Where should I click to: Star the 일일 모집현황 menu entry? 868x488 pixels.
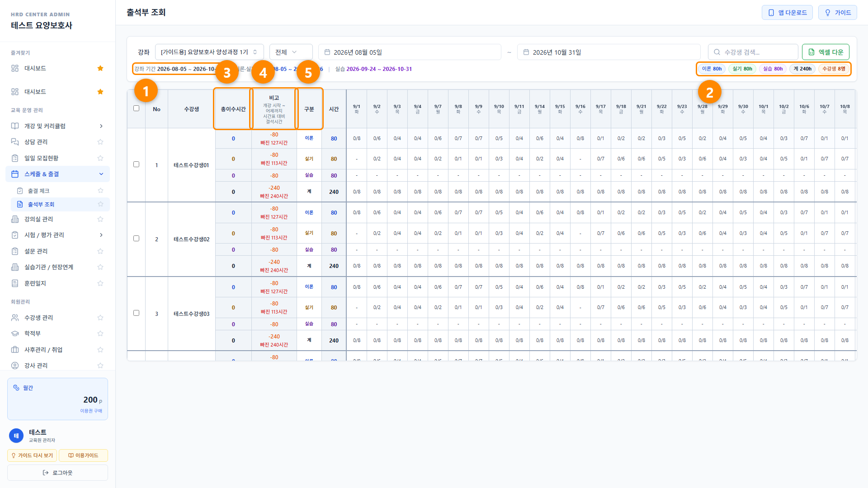100,158
